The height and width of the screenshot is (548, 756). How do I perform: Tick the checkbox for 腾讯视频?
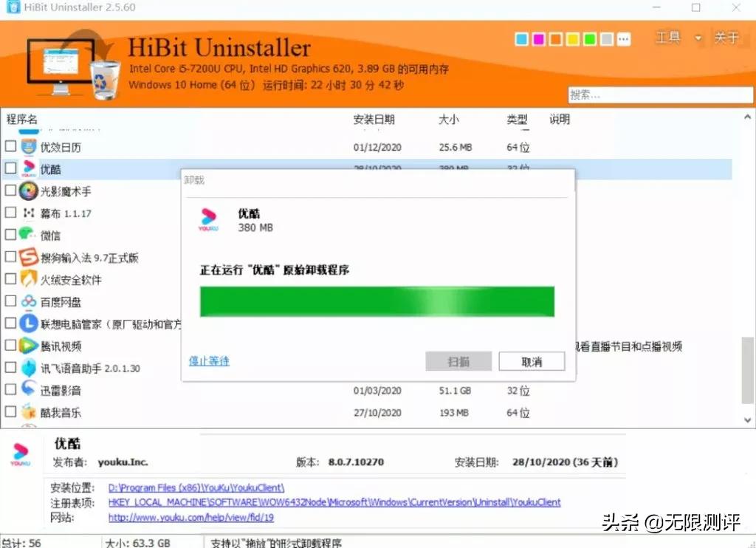tap(10, 345)
